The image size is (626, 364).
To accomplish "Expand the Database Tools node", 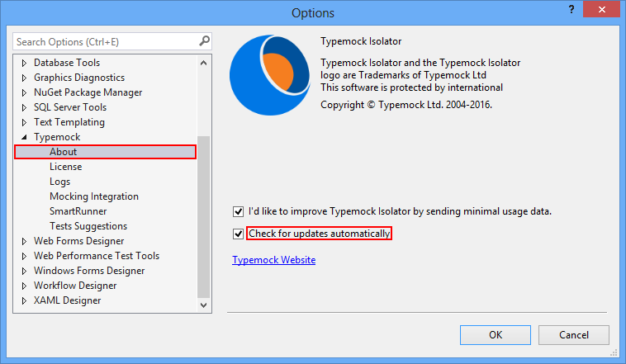I will click(25, 63).
